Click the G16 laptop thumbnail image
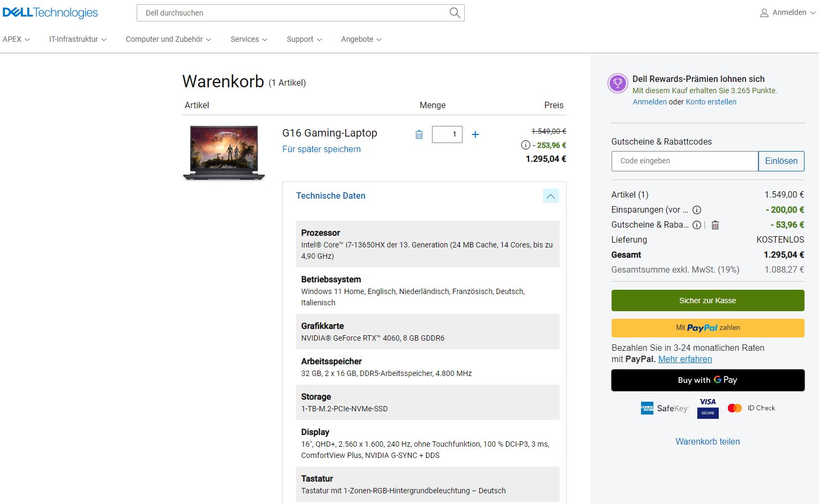Viewport: 819px width, 504px height. tap(224, 152)
